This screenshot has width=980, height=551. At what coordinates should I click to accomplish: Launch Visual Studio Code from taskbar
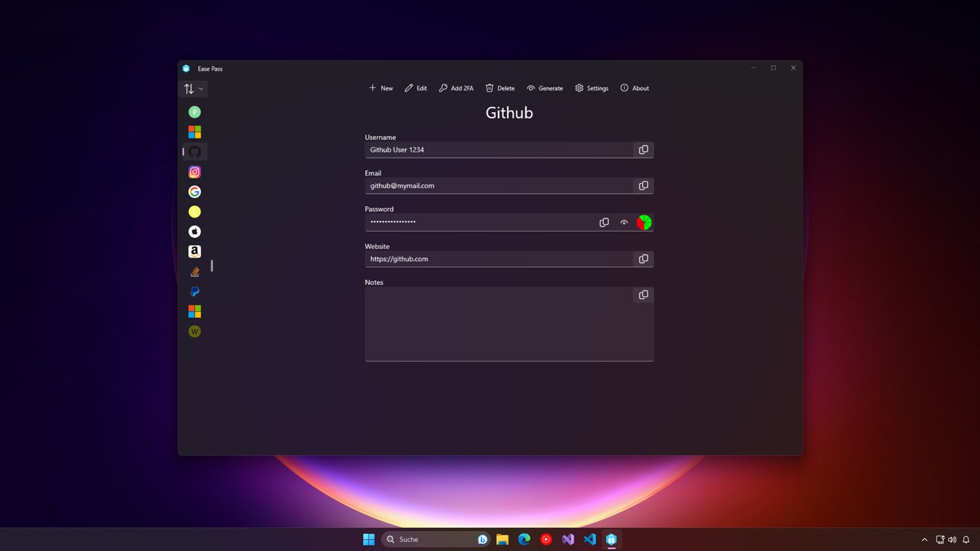pos(590,539)
